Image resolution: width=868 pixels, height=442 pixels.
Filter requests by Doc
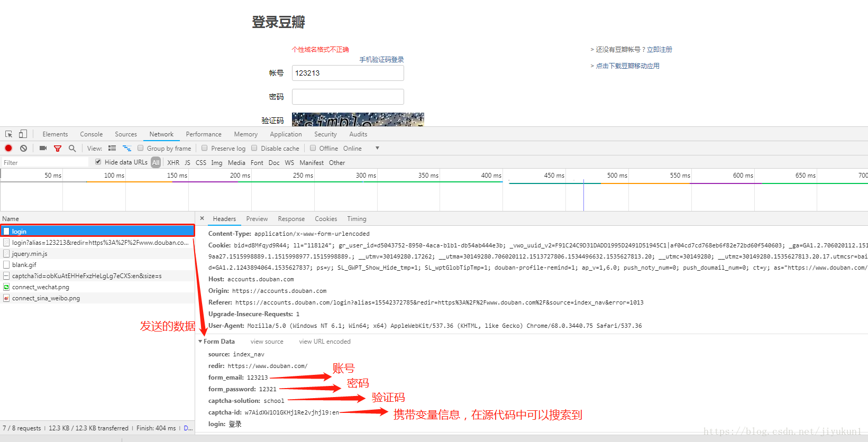tap(274, 163)
